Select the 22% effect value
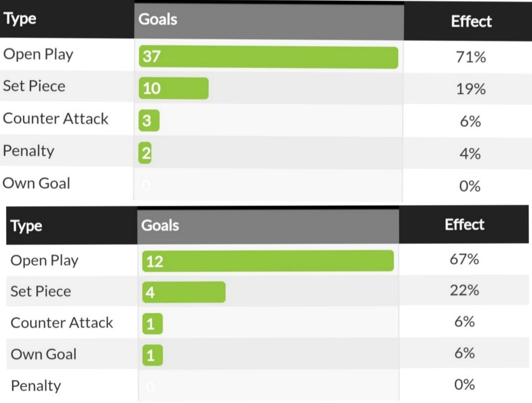532x403 pixels. click(x=464, y=290)
